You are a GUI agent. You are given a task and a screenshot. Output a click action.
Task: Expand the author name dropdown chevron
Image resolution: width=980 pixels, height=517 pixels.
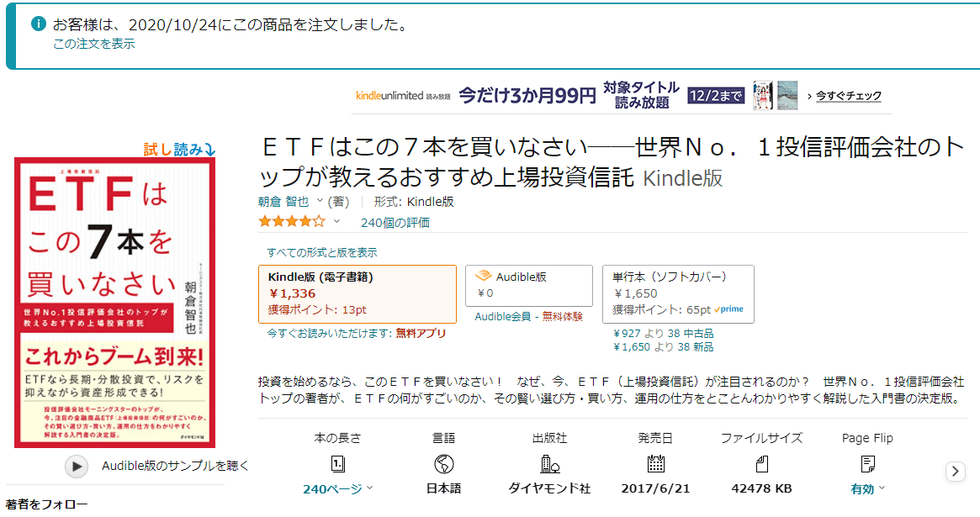[320, 201]
